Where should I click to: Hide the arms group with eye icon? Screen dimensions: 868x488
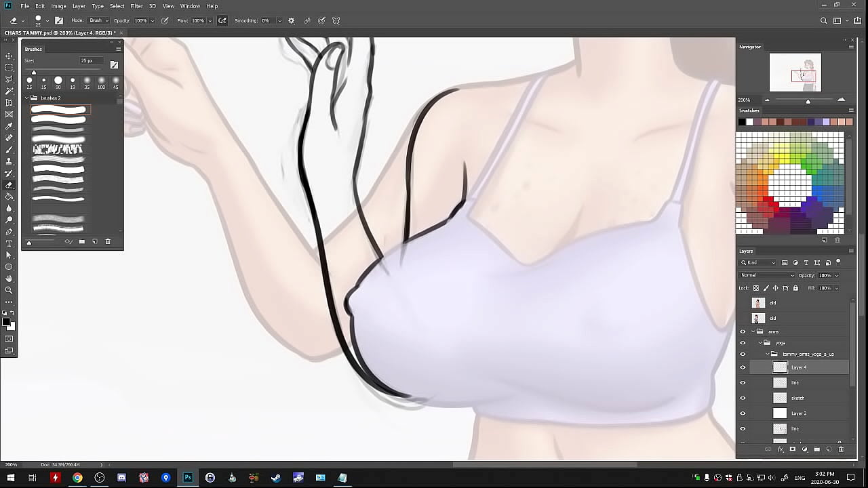(743, 331)
